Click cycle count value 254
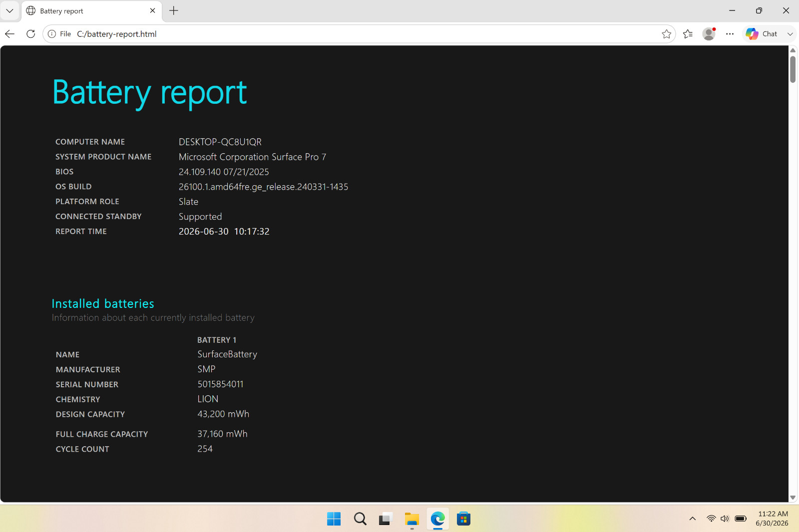 205,449
